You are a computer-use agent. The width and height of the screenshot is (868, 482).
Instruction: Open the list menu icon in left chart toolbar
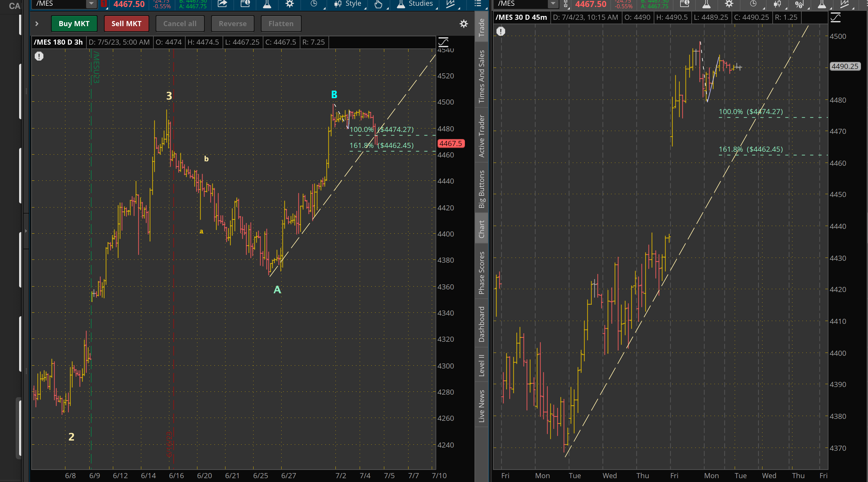477,4
